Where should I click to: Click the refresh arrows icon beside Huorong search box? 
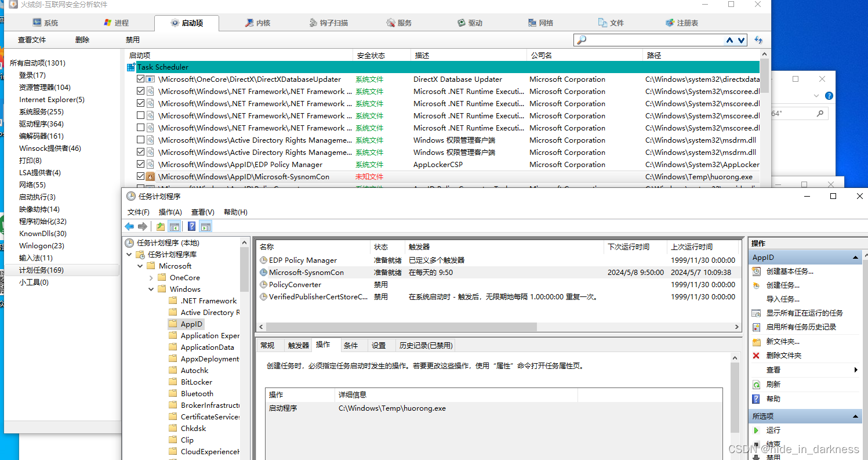758,40
